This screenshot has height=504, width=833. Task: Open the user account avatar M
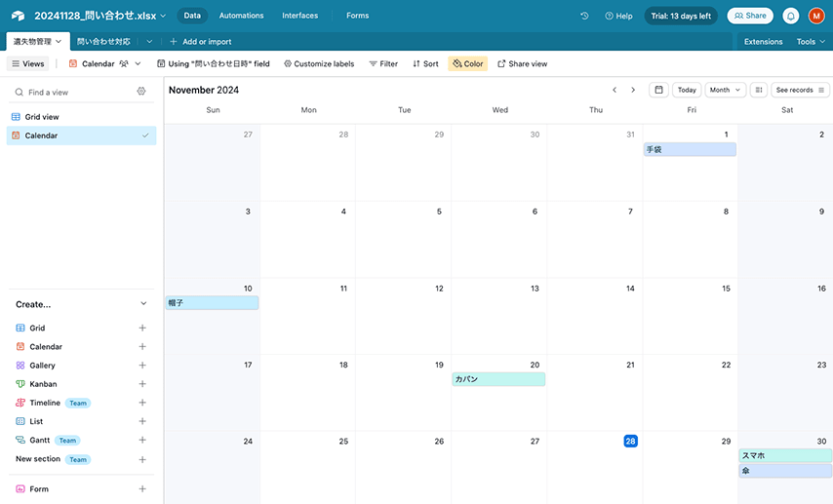(x=816, y=16)
